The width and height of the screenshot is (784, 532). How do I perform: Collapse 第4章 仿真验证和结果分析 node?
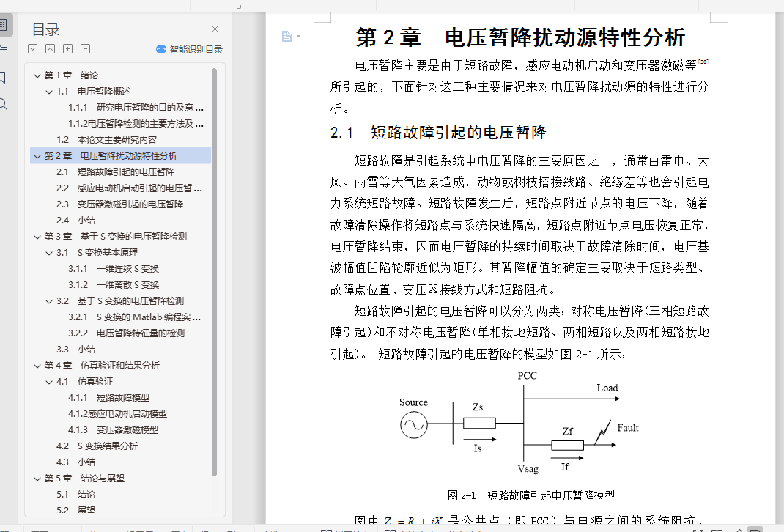[37, 366]
